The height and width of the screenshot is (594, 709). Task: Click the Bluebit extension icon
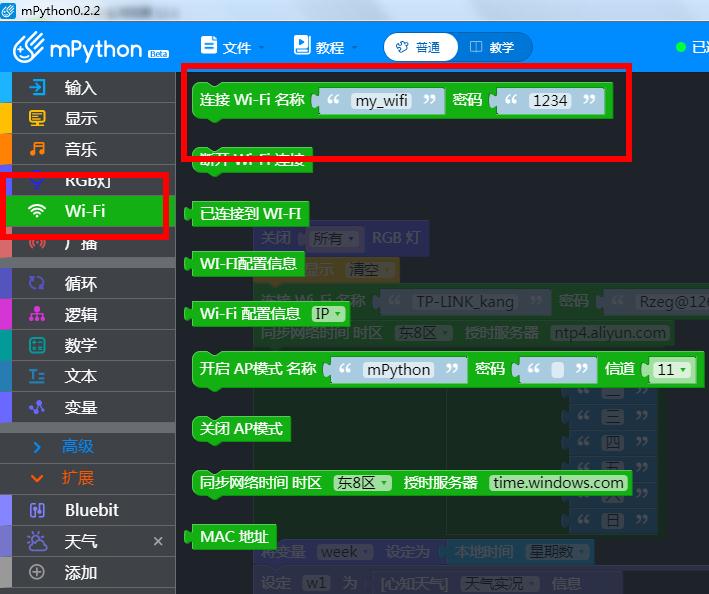(37, 510)
